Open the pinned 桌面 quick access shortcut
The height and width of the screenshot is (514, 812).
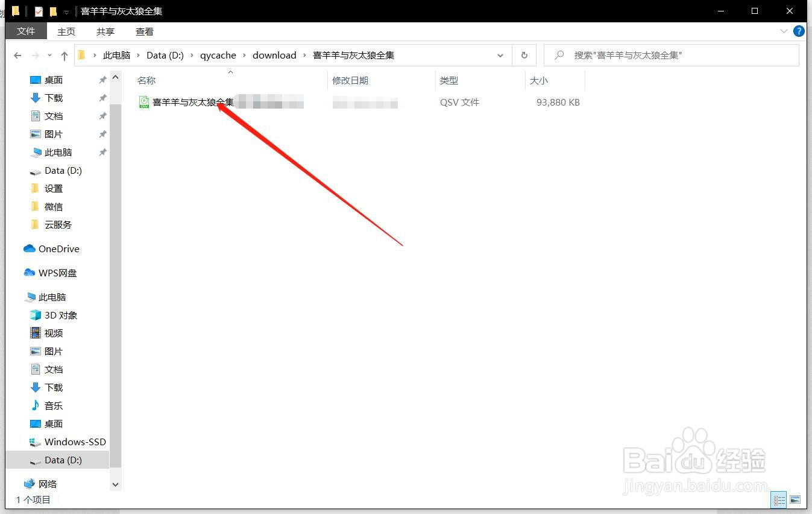coord(54,80)
